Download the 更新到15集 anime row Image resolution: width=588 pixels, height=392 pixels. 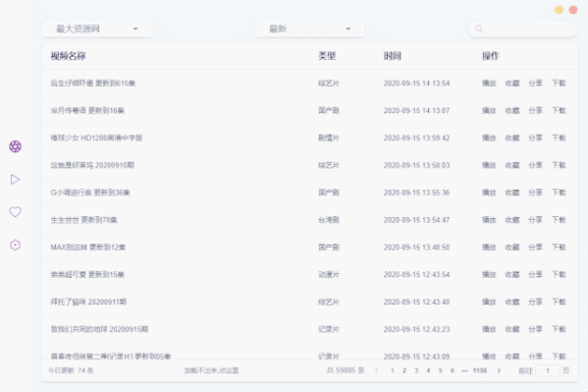tap(559, 274)
